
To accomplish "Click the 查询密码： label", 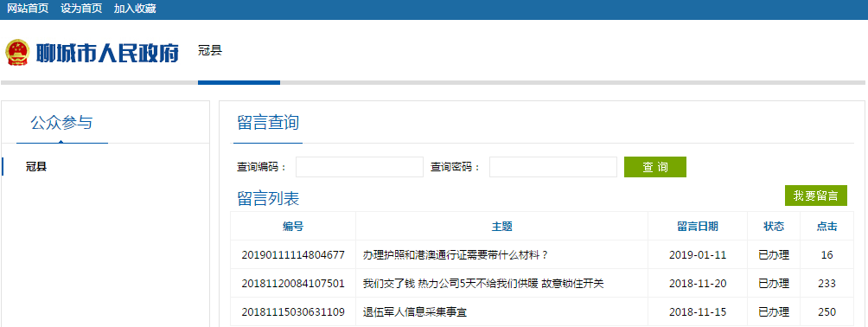I will (x=456, y=167).
